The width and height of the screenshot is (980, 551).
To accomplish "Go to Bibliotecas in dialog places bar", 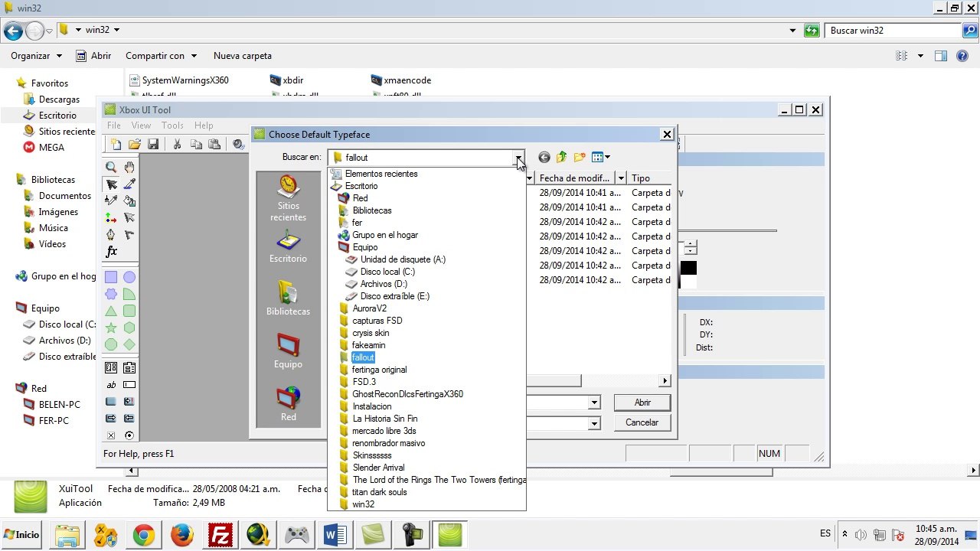I will coord(288,298).
